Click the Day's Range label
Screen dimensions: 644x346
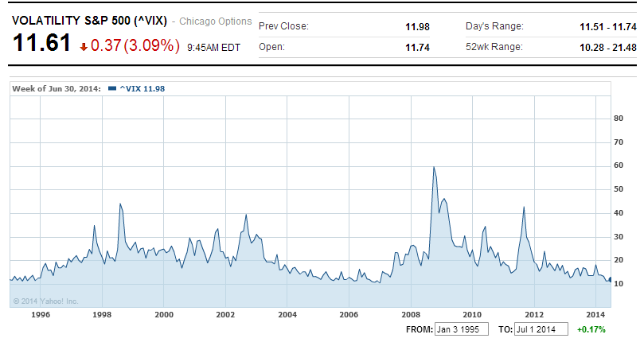(x=494, y=26)
